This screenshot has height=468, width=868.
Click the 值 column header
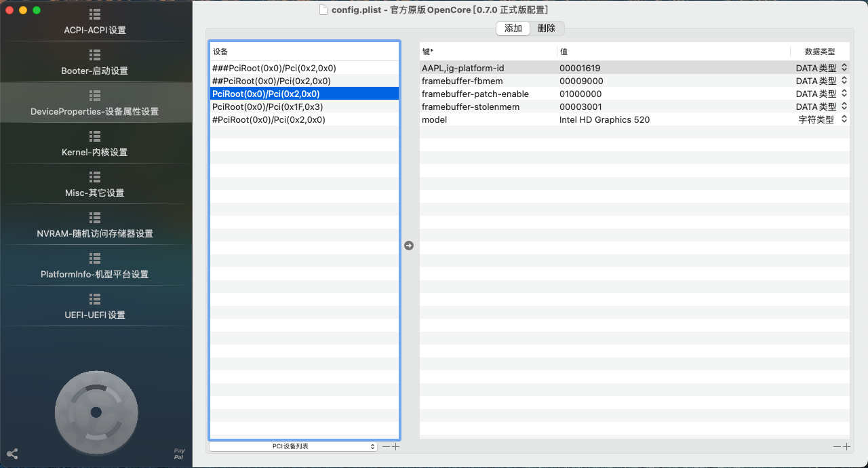point(673,52)
